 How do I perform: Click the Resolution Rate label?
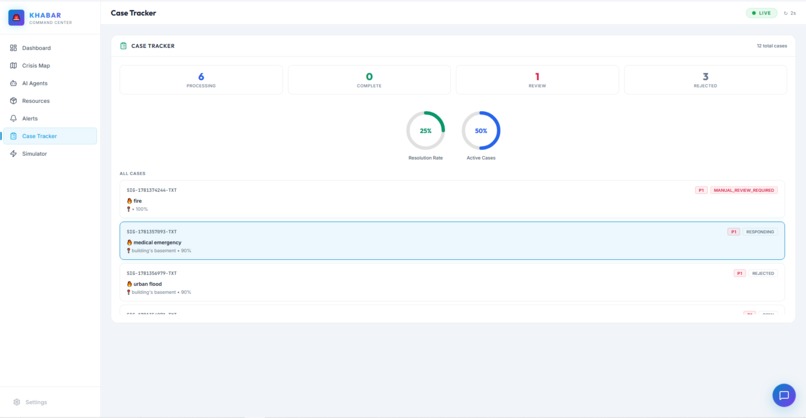tap(426, 158)
